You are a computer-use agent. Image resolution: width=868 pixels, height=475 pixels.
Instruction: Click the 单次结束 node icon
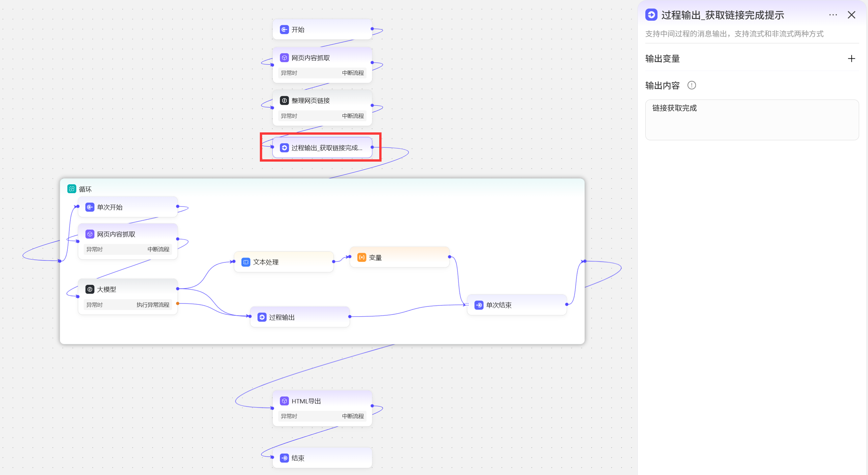pyautogui.click(x=479, y=305)
